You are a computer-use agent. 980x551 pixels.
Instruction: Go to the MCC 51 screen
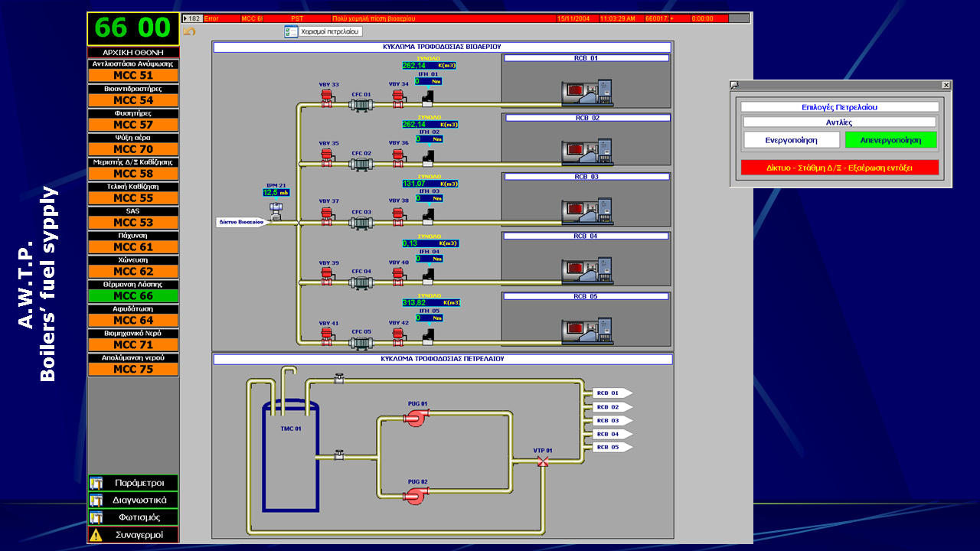(x=133, y=76)
